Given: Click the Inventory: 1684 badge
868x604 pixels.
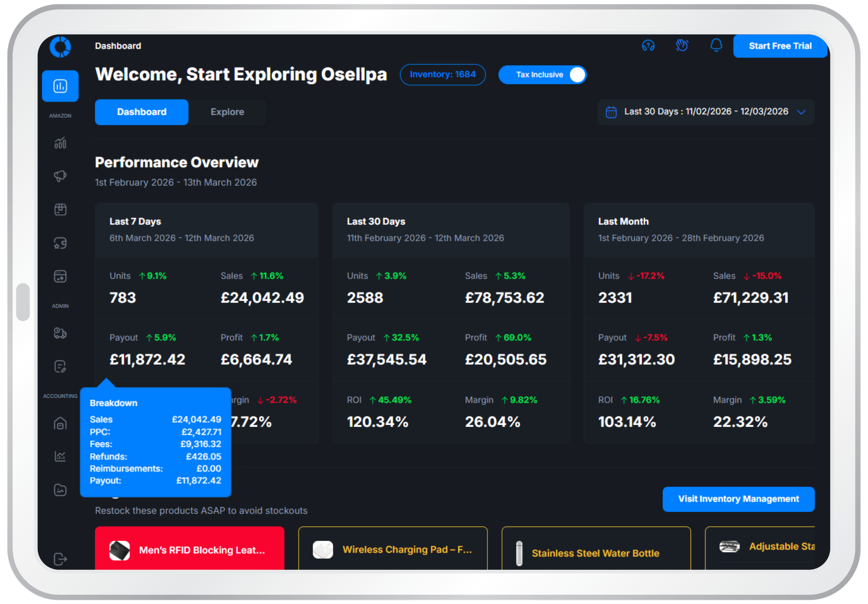Looking at the screenshot, I should click(442, 75).
